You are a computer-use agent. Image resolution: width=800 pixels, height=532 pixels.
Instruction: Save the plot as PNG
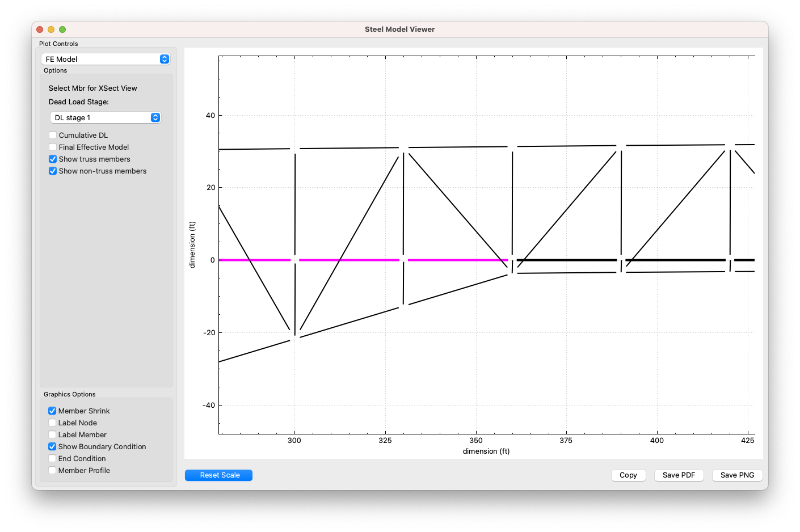pyautogui.click(x=737, y=475)
